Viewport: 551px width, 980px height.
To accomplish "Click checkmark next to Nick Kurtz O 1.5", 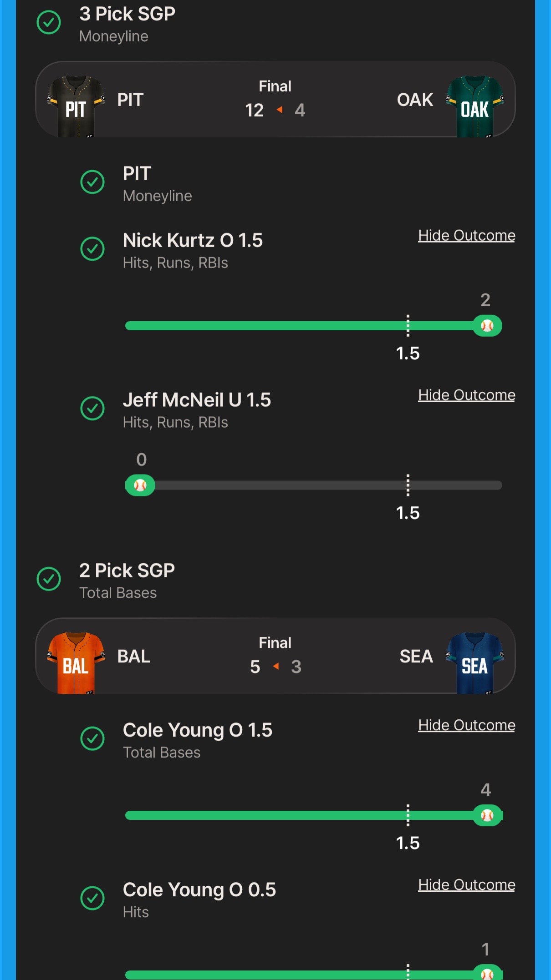I will point(92,249).
